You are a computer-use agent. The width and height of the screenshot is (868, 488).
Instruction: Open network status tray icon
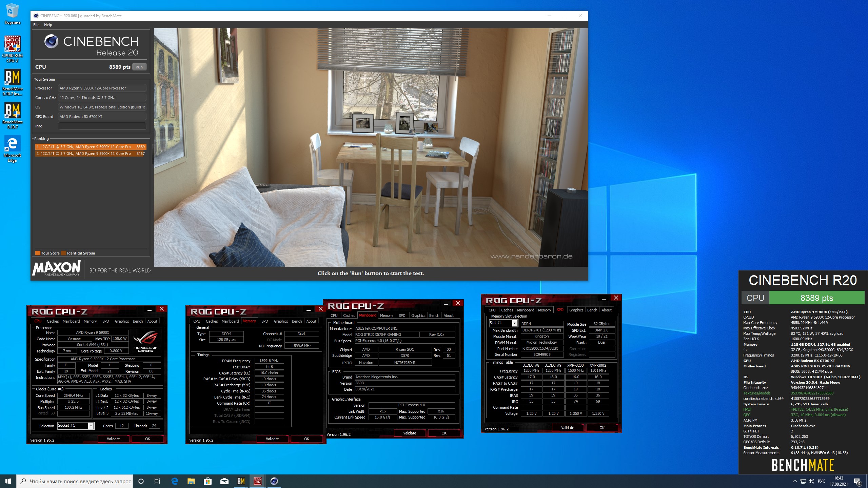(x=803, y=481)
